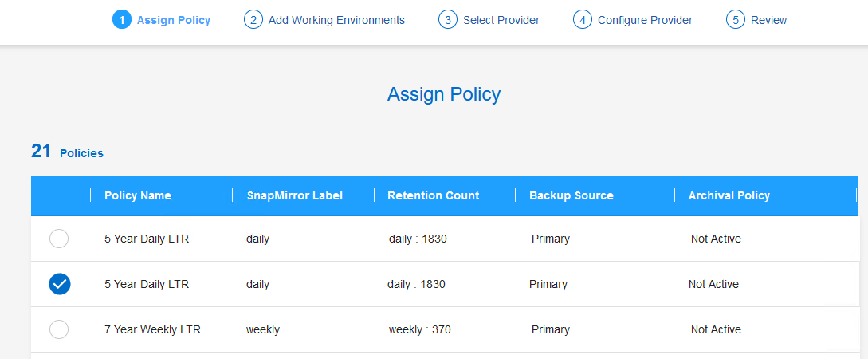Click the Backup Source column header

coord(571,195)
